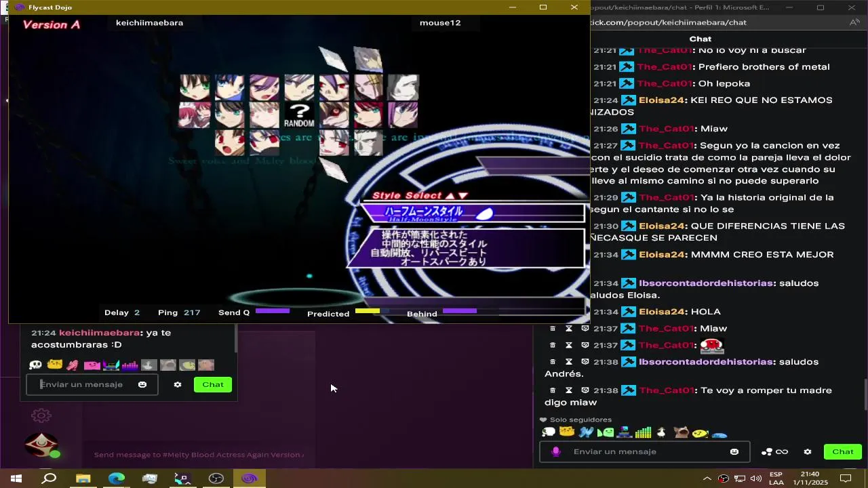Open emoji picker in left chat input
Image resolution: width=868 pixels, height=488 pixels.
142,384
